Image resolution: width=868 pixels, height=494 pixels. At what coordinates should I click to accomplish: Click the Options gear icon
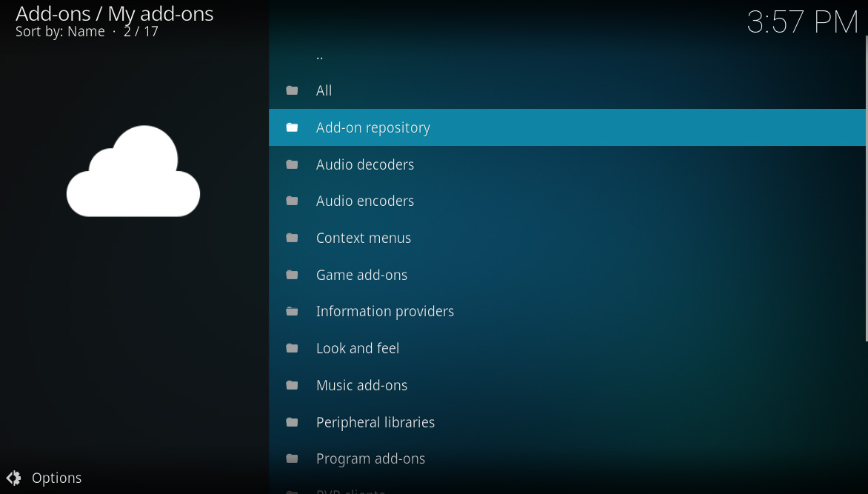[x=14, y=478]
